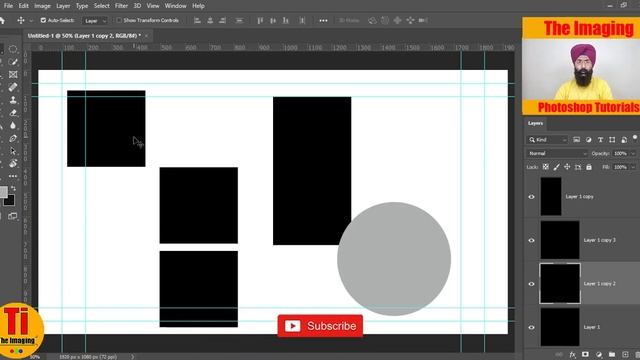
Task: Swap foreground and background colors arrow
Action: click(x=13, y=188)
